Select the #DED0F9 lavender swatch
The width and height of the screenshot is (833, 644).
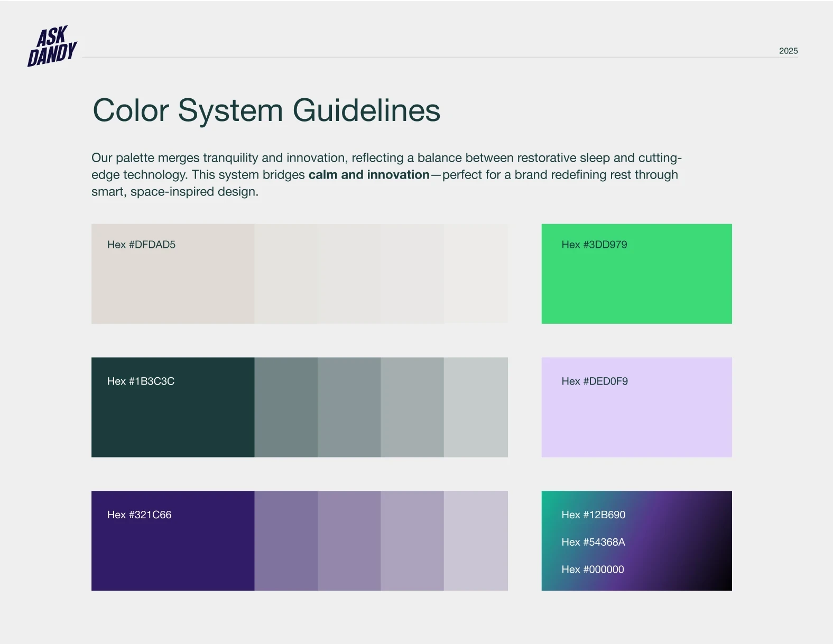point(636,407)
